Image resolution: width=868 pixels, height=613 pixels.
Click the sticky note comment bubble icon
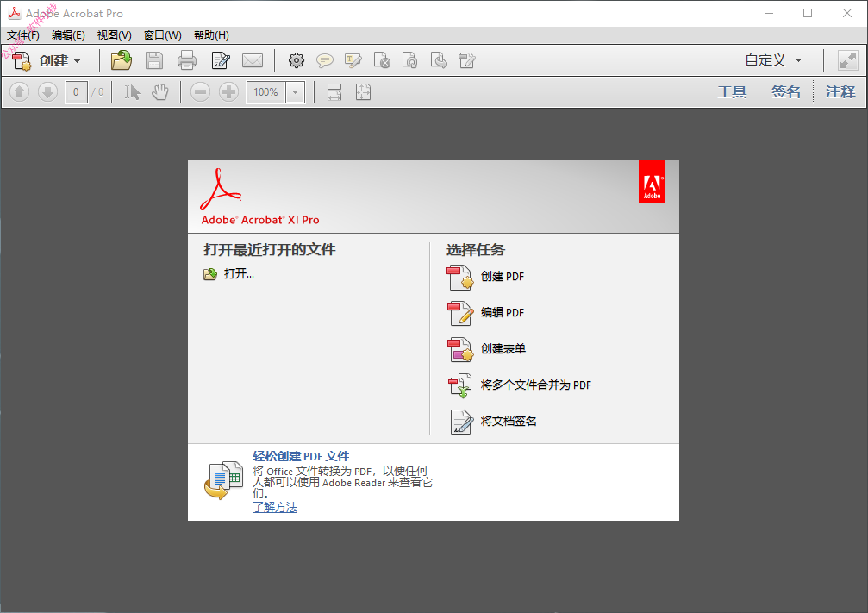pyautogui.click(x=324, y=60)
